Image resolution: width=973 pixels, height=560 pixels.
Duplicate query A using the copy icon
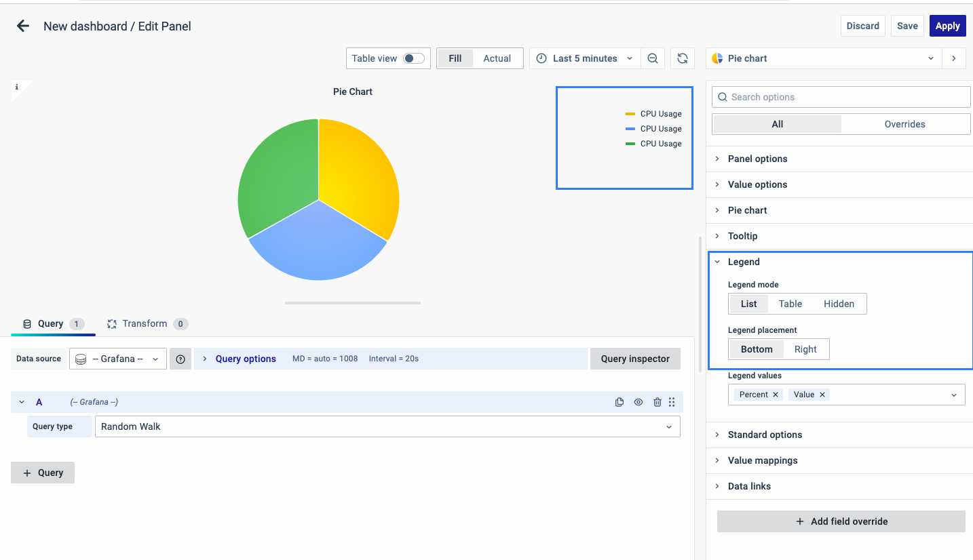point(619,402)
